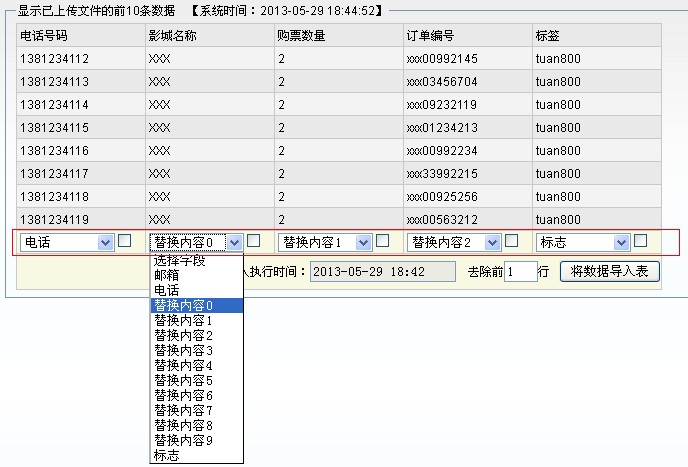Viewport: 688px width, 467px height.
Task: Click phone number 1381234112 cell
Action: pyautogui.click(x=55, y=59)
